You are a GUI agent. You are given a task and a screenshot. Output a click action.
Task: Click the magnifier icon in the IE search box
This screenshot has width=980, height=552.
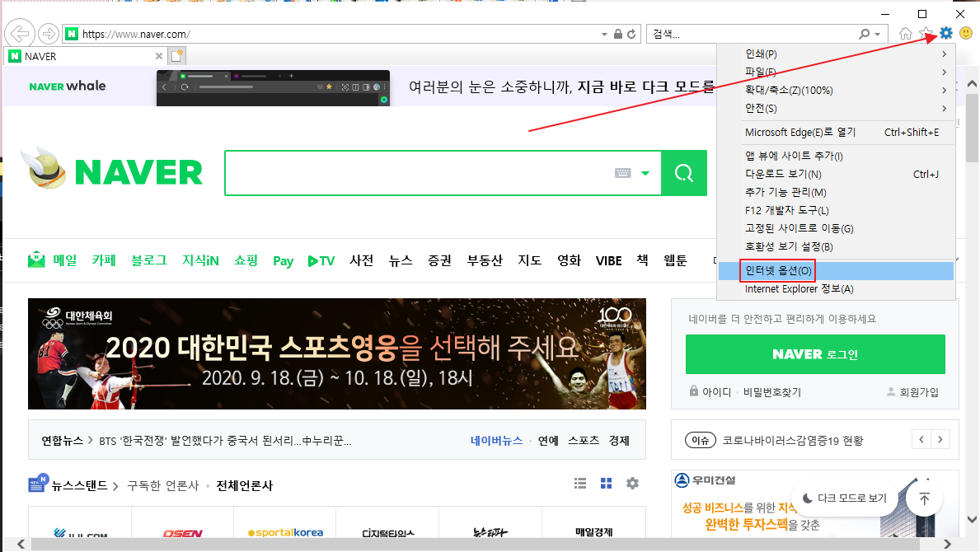pos(865,34)
